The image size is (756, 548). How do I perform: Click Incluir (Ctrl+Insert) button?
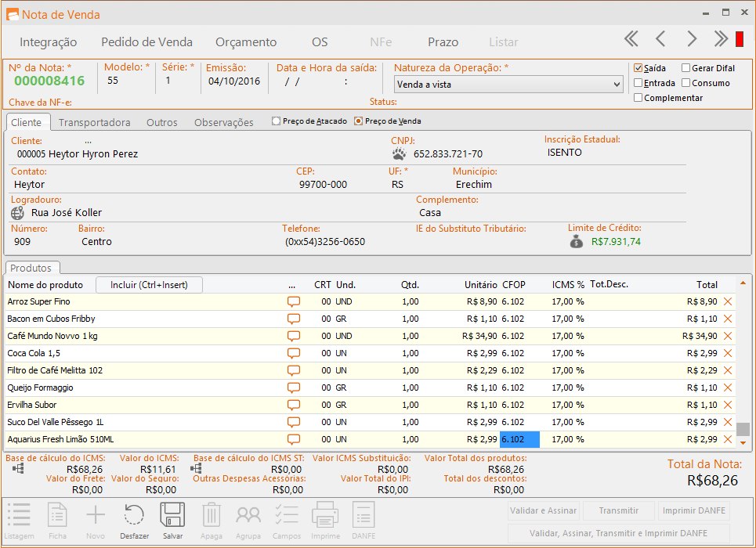coord(149,285)
